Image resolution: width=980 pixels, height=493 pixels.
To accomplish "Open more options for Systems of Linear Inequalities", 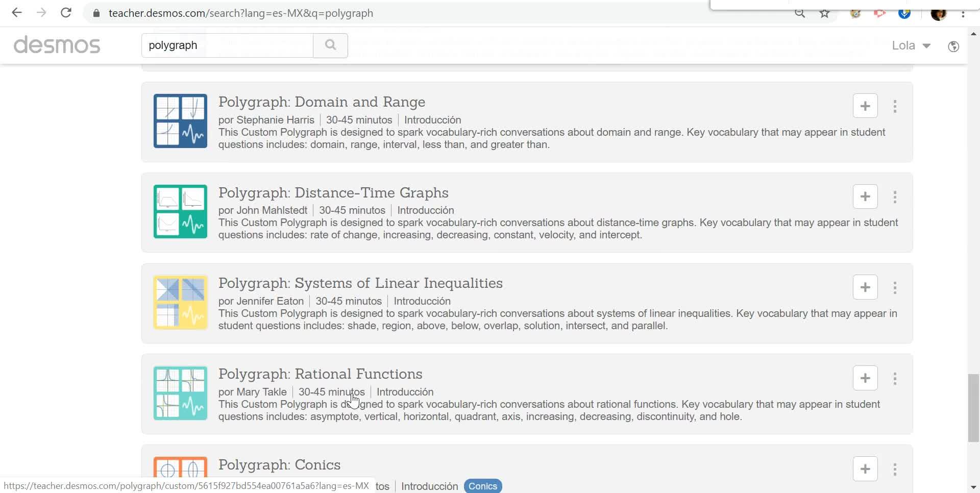I will [895, 288].
